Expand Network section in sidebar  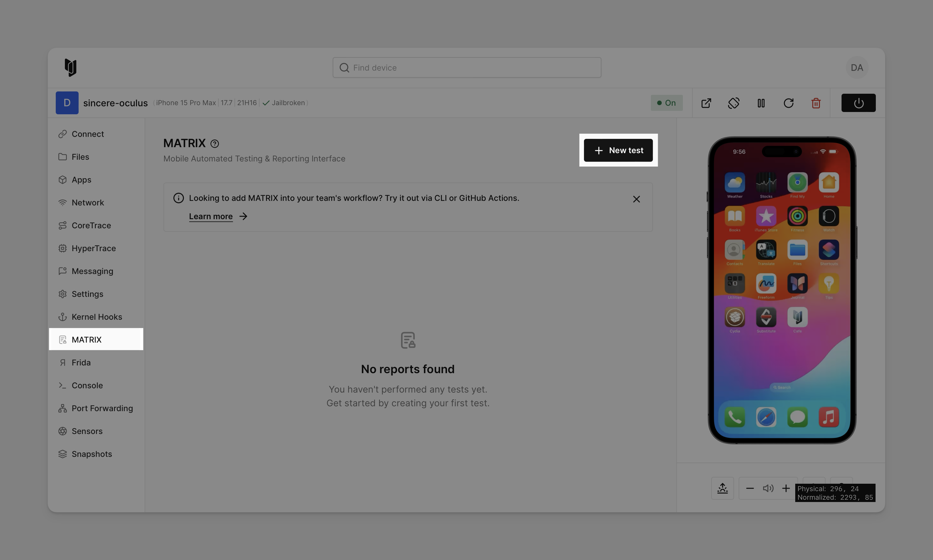(x=87, y=202)
